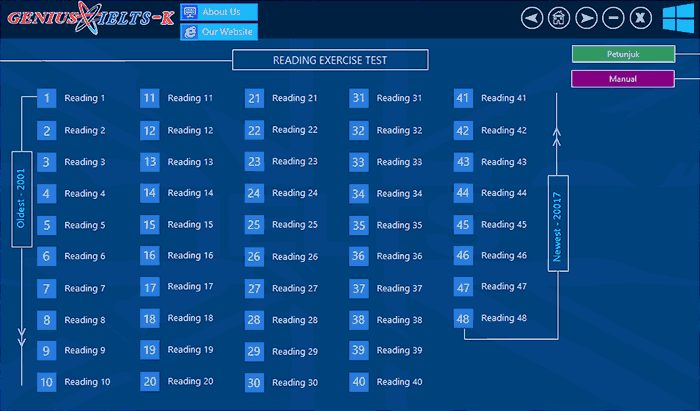Select number tile 40

pyautogui.click(x=359, y=382)
